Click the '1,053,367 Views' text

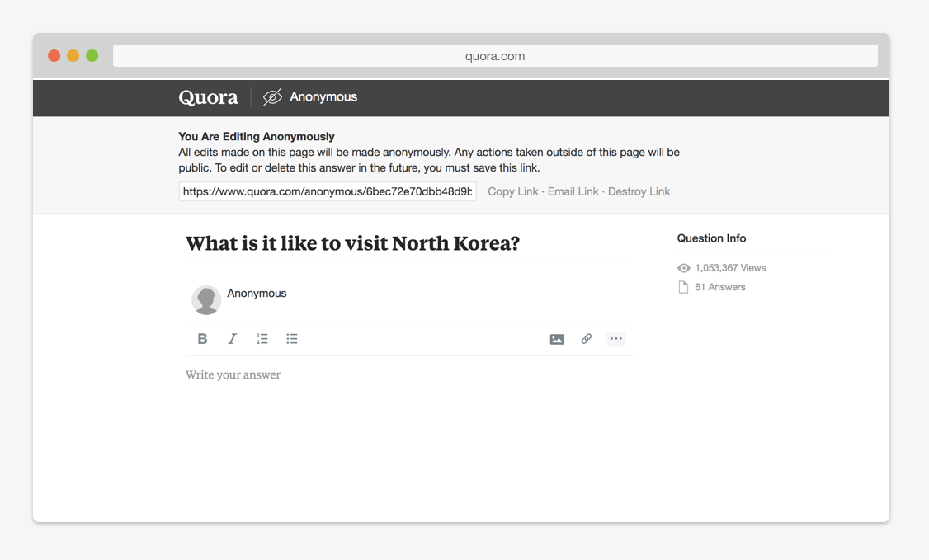coord(730,267)
